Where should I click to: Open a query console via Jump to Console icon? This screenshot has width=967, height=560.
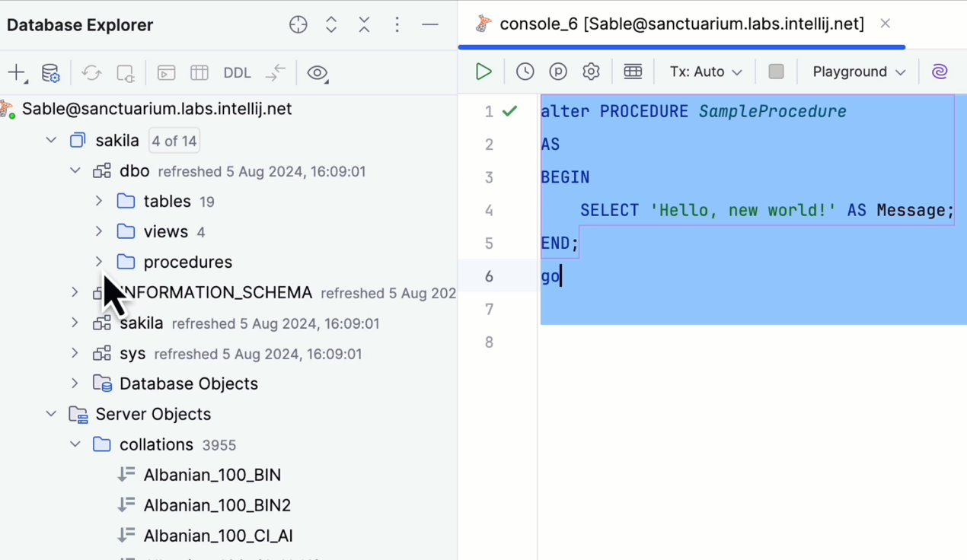[x=166, y=73]
